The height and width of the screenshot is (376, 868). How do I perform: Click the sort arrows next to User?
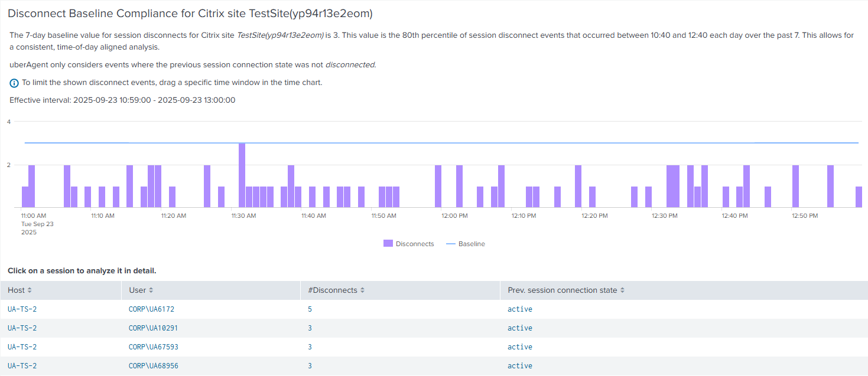(151, 290)
